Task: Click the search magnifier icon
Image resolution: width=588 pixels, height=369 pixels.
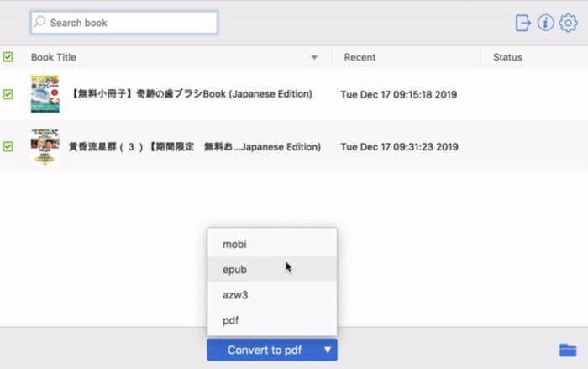Action: click(x=39, y=21)
